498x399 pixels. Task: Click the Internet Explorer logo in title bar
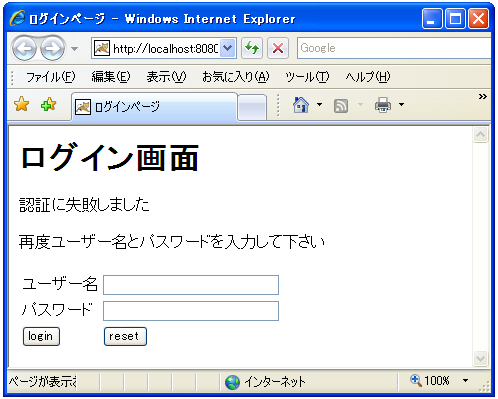17,18
